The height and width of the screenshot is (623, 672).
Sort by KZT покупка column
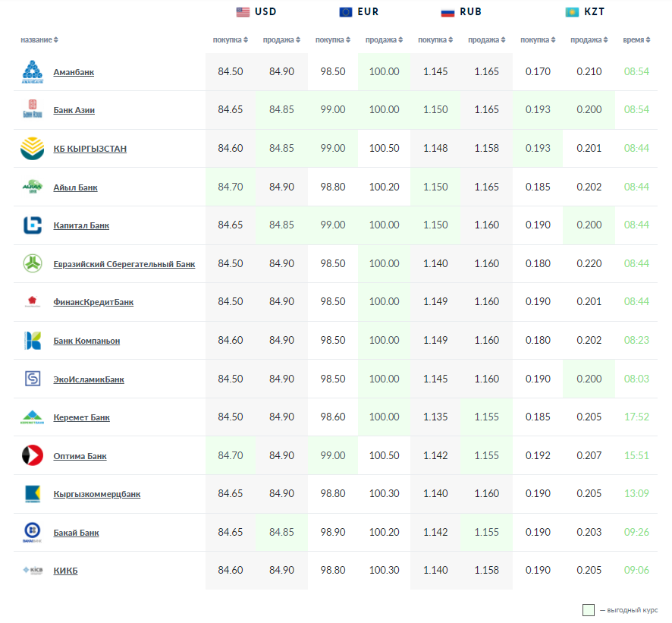tap(537, 39)
